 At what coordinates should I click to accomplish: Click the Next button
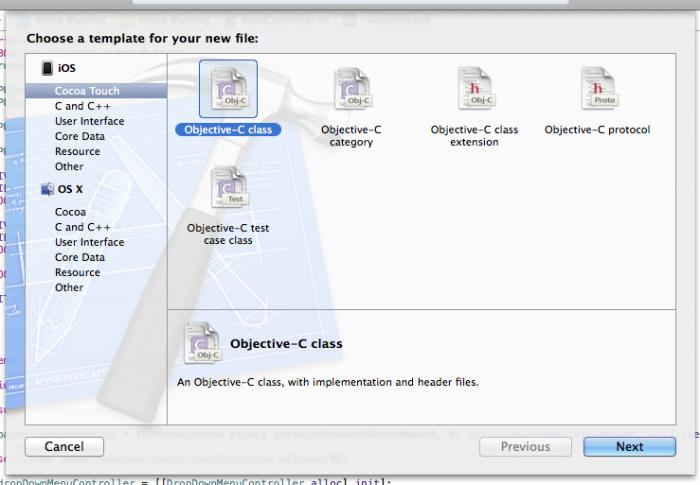pos(629,447)
